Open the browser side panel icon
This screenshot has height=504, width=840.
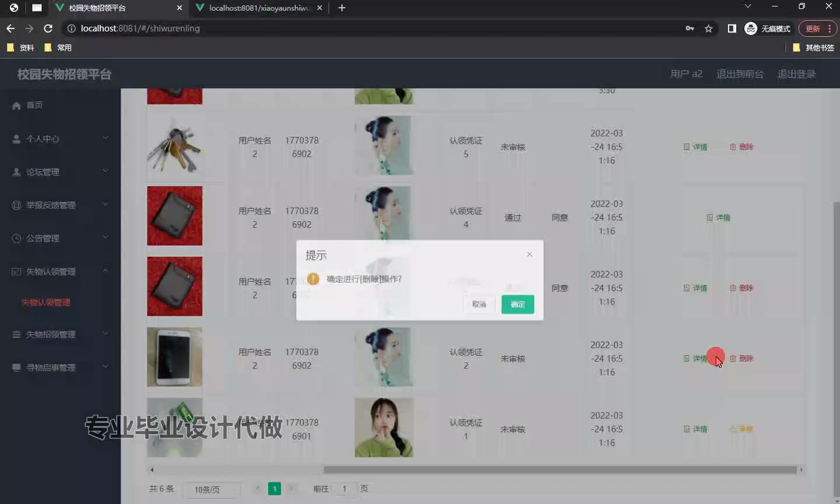click(x=731, y=28)
